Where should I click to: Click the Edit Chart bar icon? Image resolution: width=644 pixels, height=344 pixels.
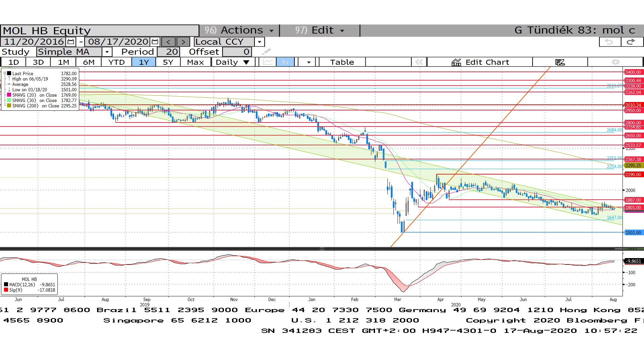pyautogui.click(x=456, y=62)
